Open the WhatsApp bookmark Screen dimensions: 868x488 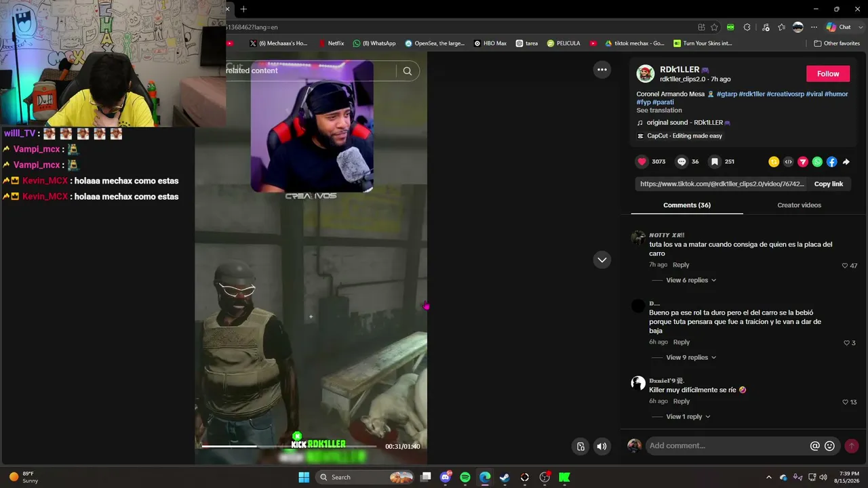[374, 43]
